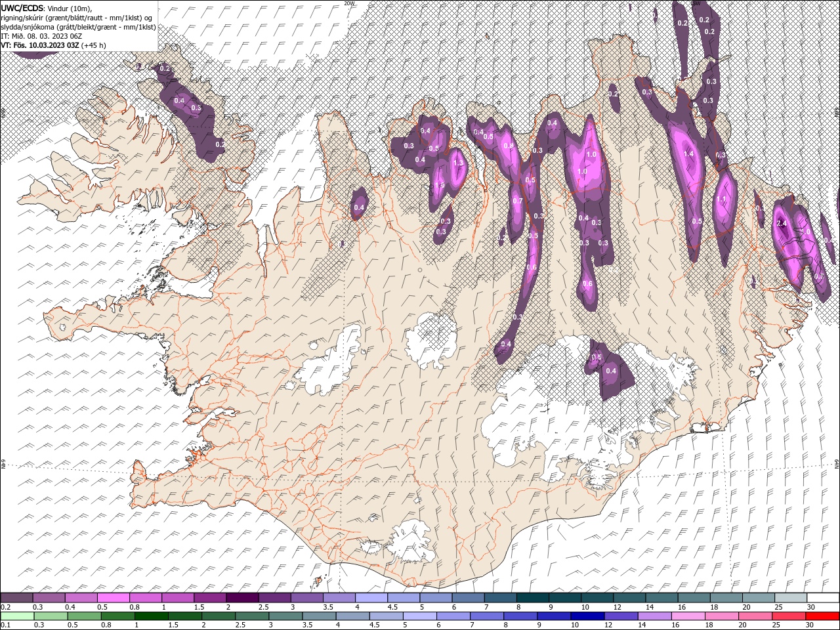
Task: Select the snow legend swatch between 0.2 and 0.3
Action: click(17, 598)
